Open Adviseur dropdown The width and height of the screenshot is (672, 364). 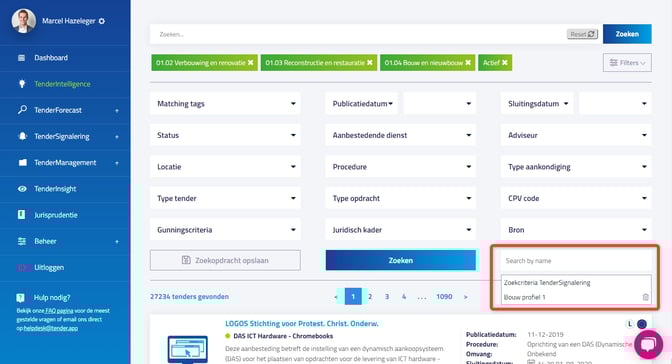576,135
